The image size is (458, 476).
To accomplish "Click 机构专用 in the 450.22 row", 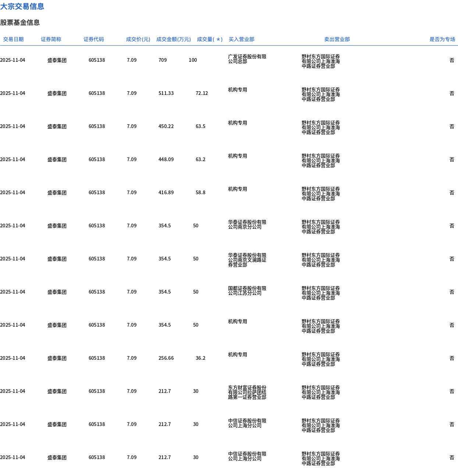I will [x=238, y=123].
